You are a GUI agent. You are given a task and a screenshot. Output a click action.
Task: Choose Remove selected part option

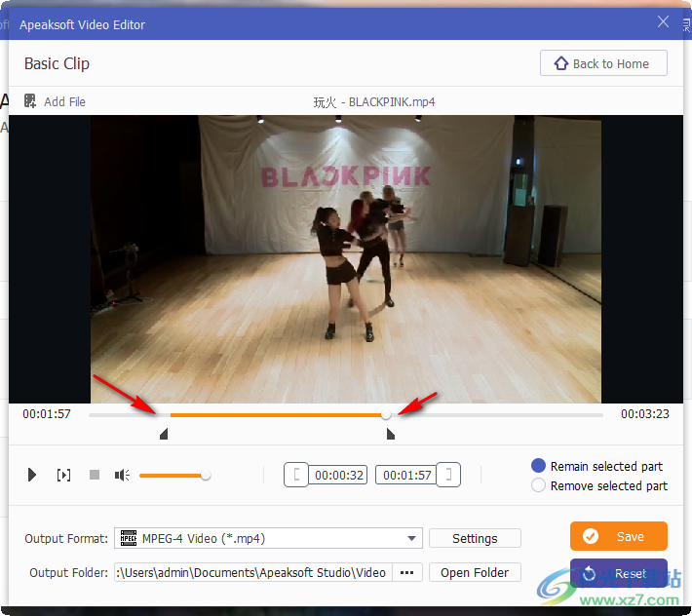coord(600,485)
